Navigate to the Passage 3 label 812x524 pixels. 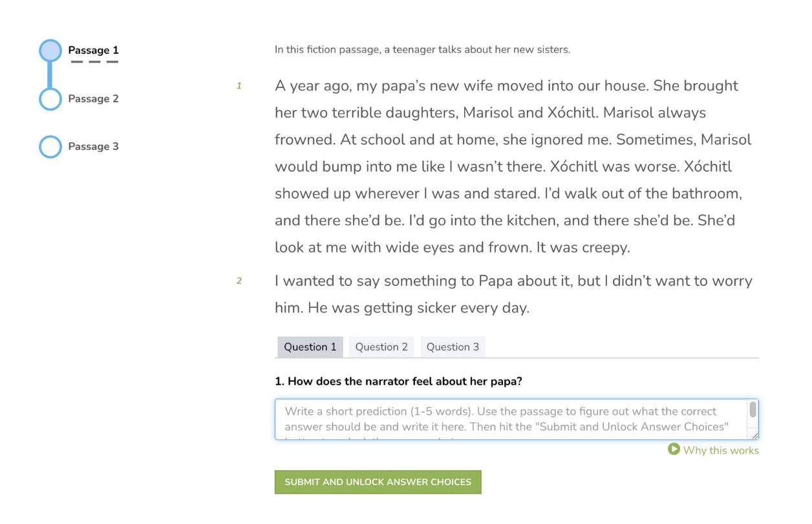pyautogui.click(x=94, y=147)
